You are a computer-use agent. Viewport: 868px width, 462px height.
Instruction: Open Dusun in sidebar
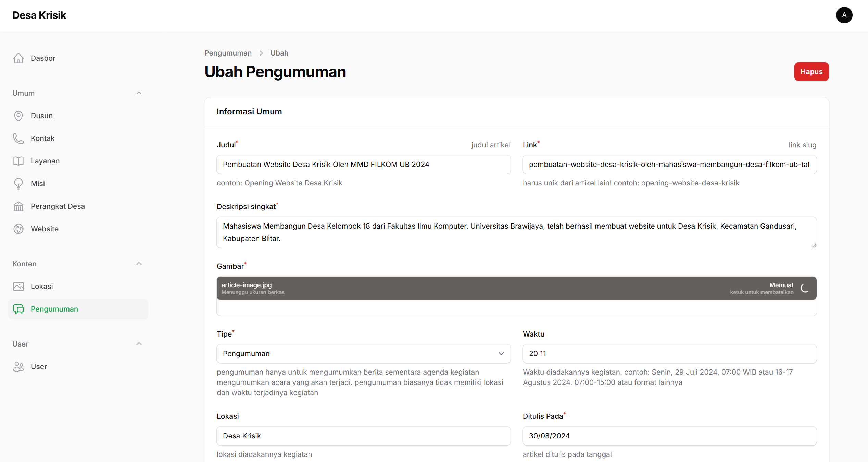coord(78,116)
